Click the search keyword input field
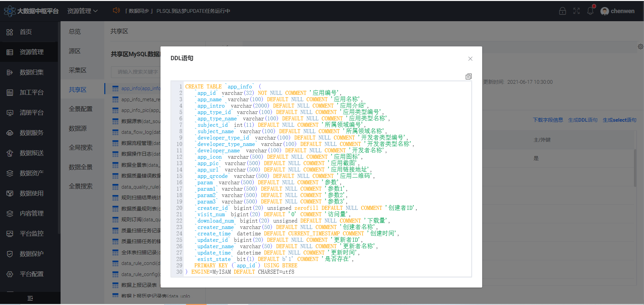This screenshot has height=305, width=644. click(136, 72)
